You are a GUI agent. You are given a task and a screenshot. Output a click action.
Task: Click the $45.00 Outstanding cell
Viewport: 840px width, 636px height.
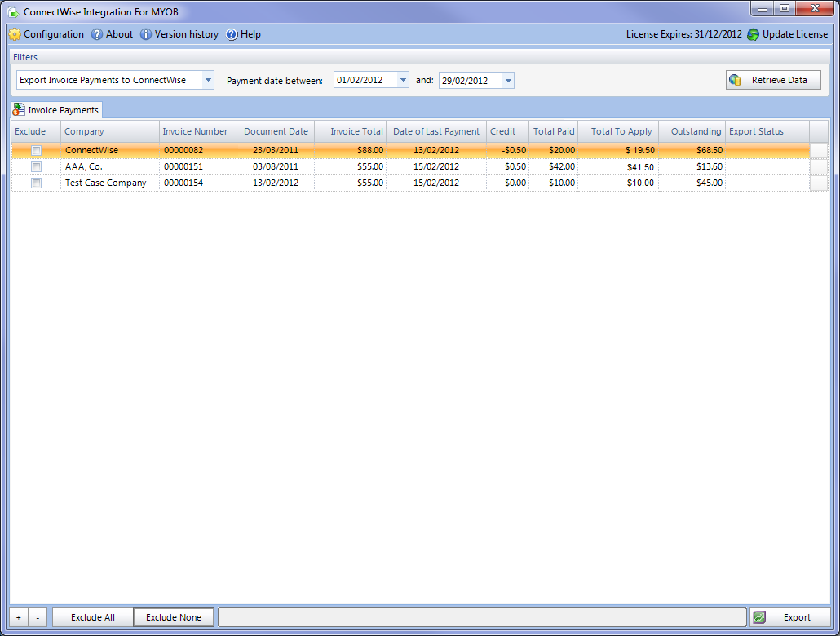[x=692, y=183]
